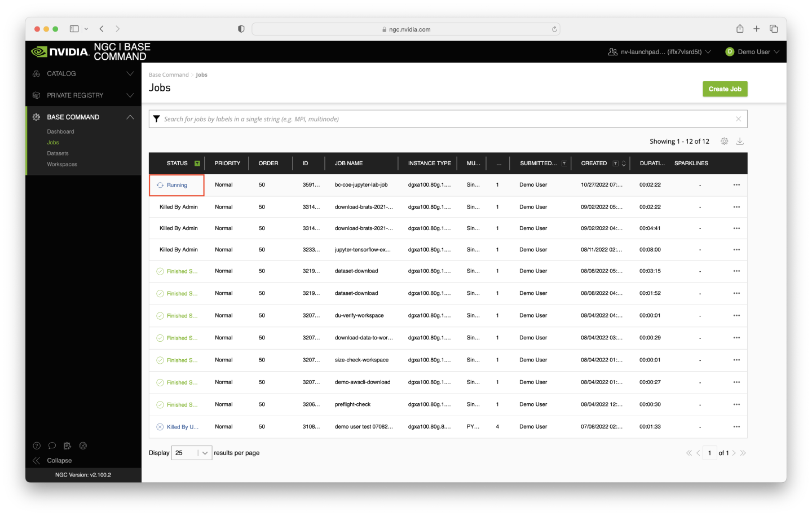Toggle the Status column filter icon
This screenshot has width=812, height=516.
197,164
